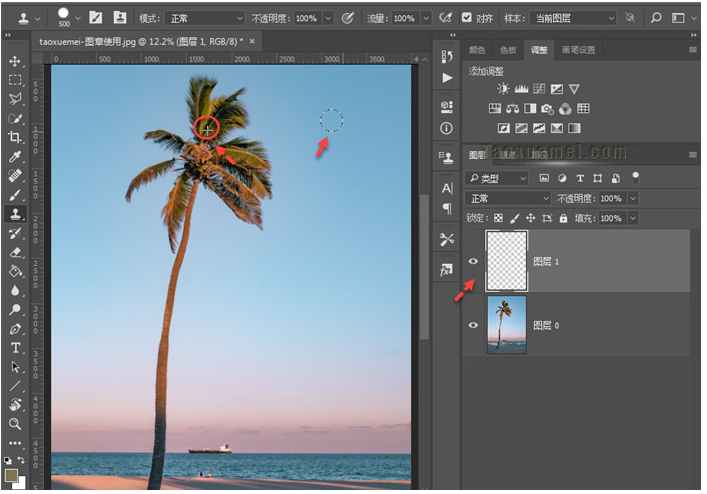Screen dimensions: 707x494
Task: Select the 图层 0 layer thumbnail
Action: 506,325
